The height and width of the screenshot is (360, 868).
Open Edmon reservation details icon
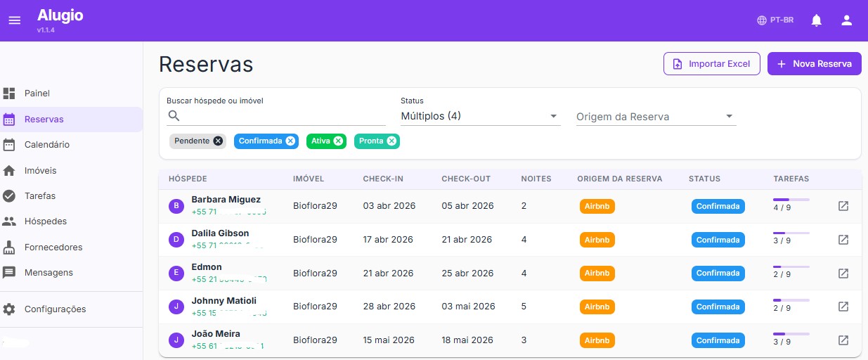(843, 273)
